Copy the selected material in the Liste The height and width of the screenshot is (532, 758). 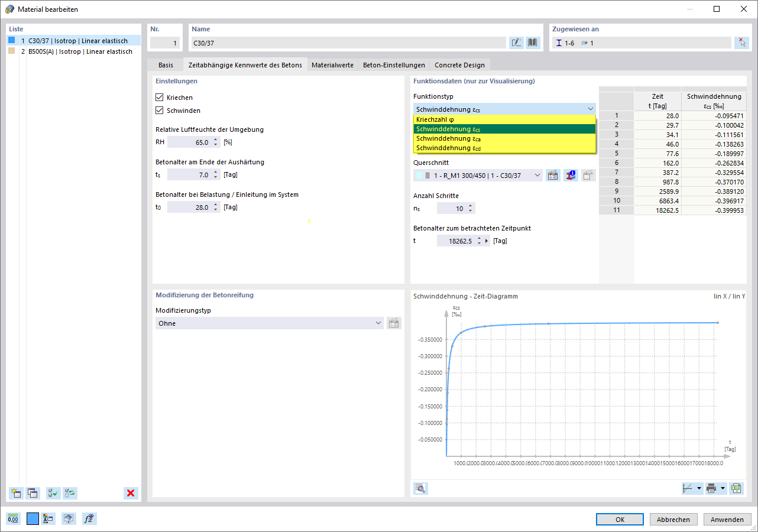[32, 493]
